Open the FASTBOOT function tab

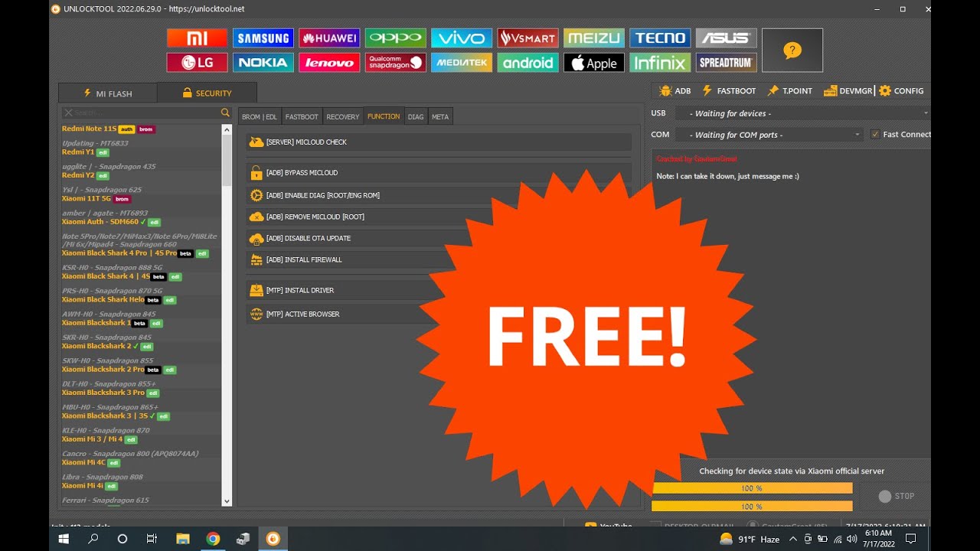[x=302, y=116]
